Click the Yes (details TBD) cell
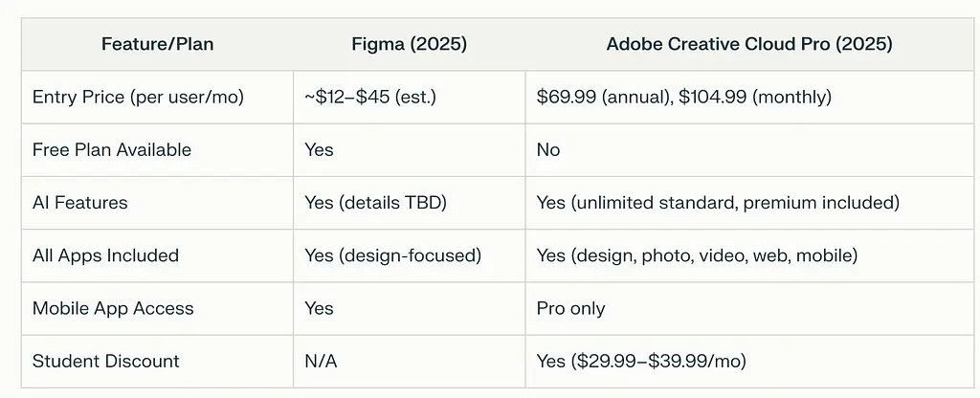The image size is (980, 398). 373,203
